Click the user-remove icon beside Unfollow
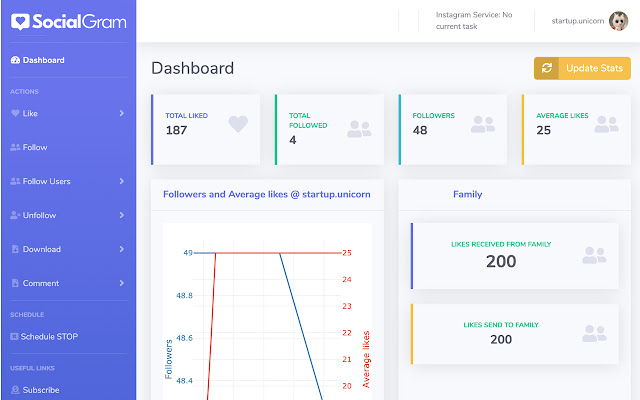This screenshot has height=400, width=640. (x=15, y=215)
